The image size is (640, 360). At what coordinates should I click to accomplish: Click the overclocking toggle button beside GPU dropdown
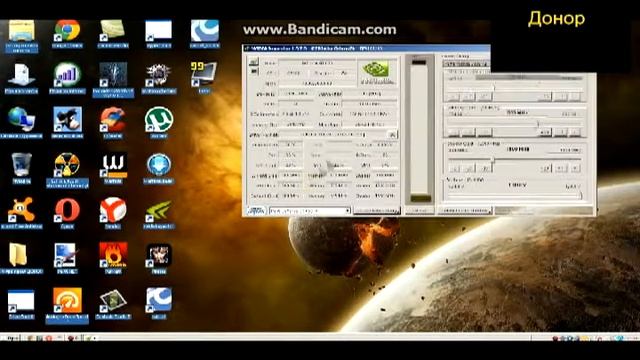[377, 211]
